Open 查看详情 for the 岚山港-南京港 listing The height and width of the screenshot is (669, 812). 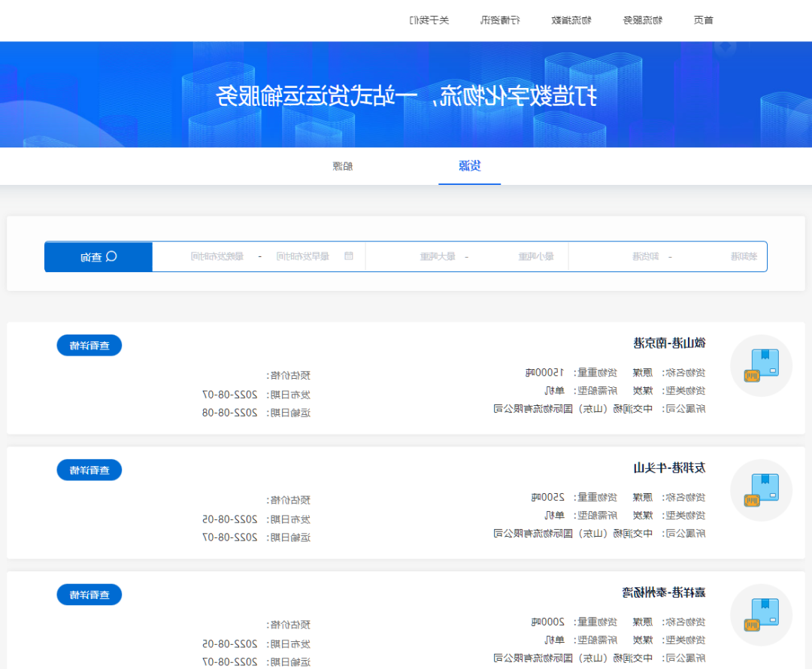89,345
